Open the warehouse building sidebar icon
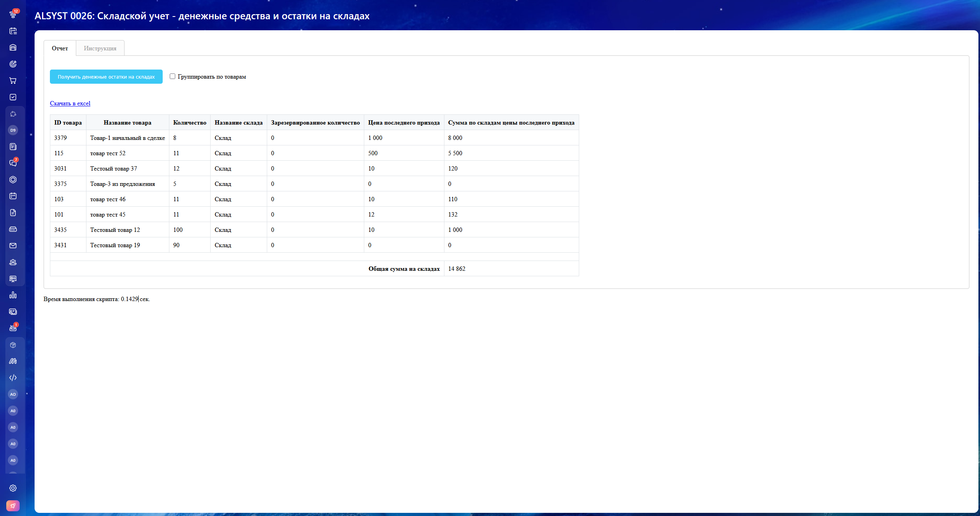The image size is (980, 516). tap(13, 48)
